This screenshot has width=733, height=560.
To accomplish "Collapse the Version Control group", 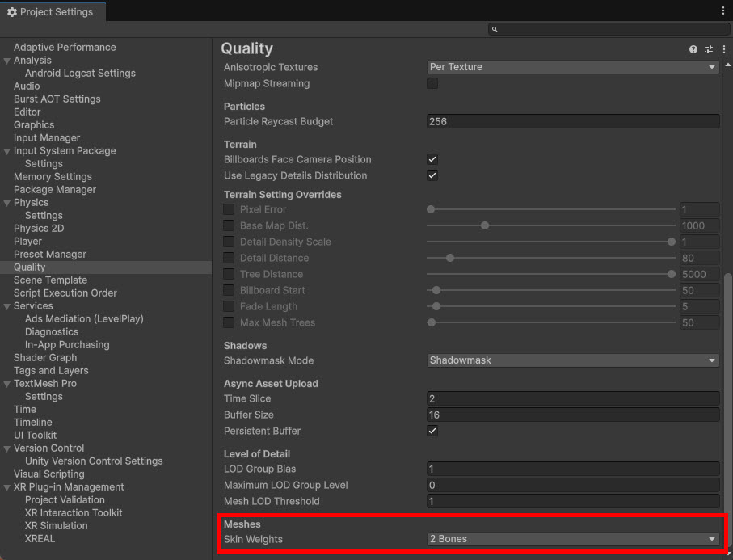I will click(x=7, y=448).
